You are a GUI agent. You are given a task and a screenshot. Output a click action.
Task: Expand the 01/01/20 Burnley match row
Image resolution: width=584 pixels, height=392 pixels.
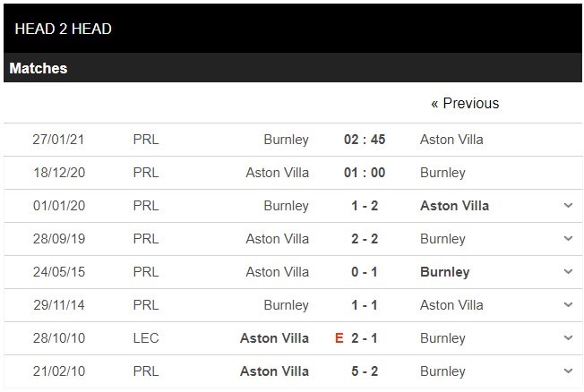(x=568, y=206)
